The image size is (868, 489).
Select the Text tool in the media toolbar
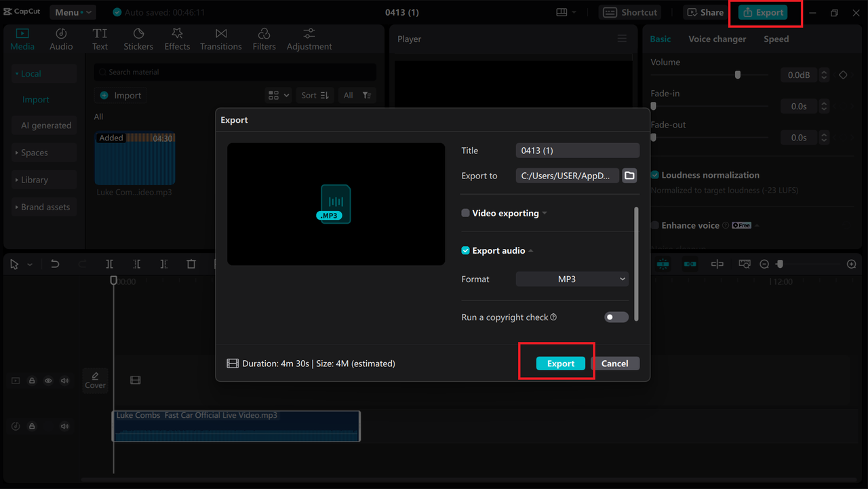pos(100,38)
